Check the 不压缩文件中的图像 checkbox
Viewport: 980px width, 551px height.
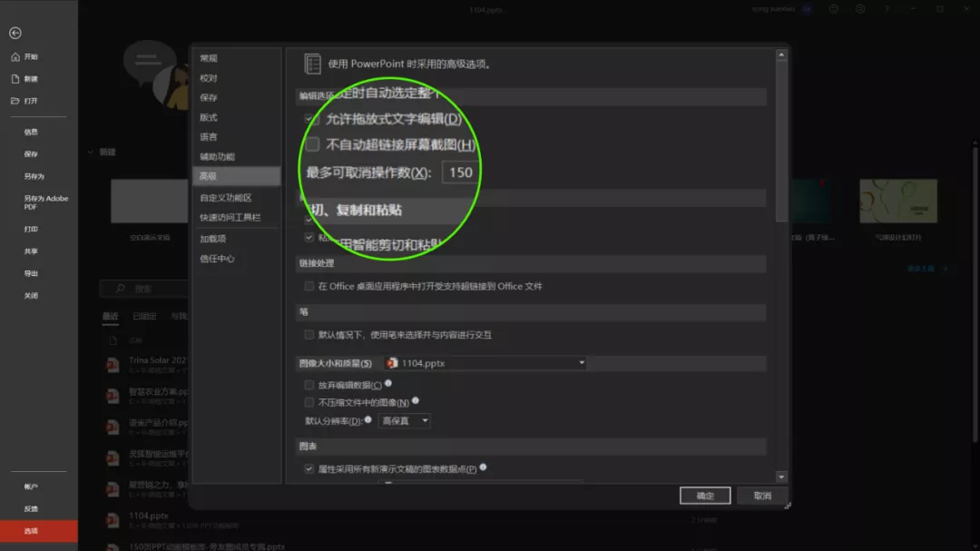tap(309, 403)
